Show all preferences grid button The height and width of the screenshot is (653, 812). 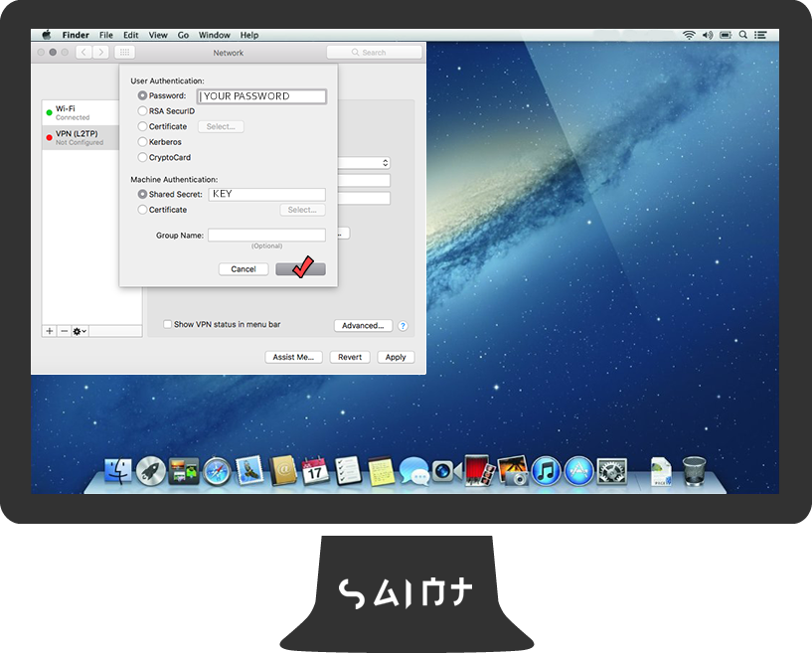[125, 52]
